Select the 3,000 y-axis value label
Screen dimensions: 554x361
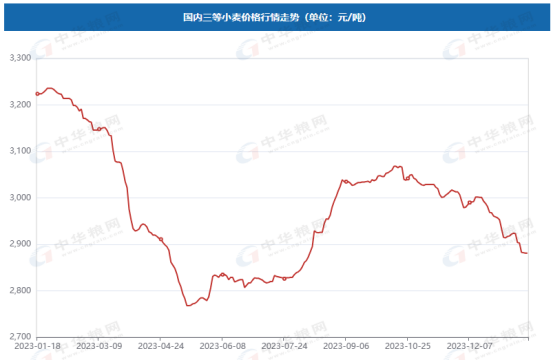coord(20,197)
